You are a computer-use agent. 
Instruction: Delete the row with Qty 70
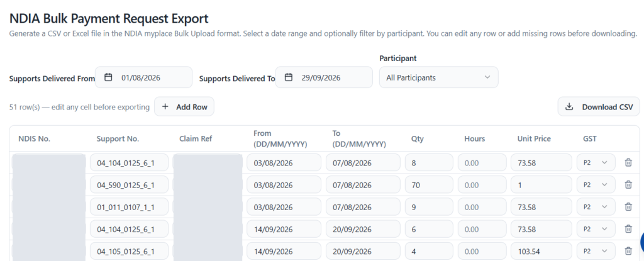[x=628, y=184]
